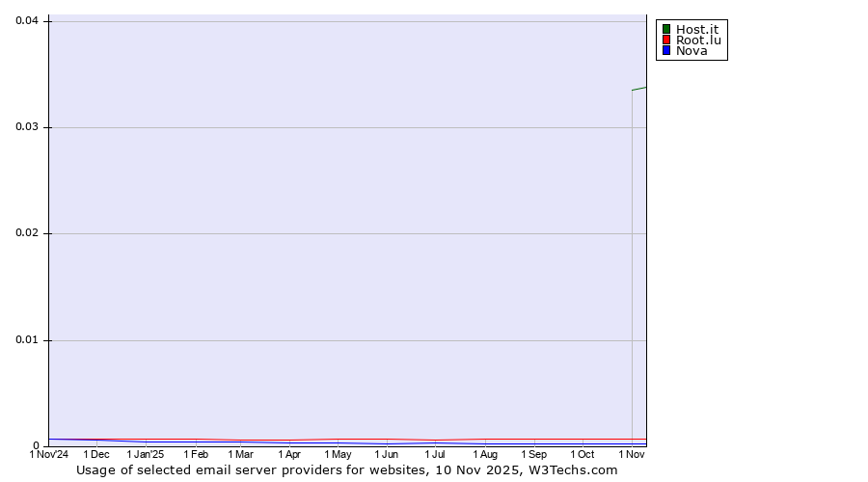Click the 1 Feb x-axis label
This screenshot has height=482, width=868.
click(x=196, y=454)
